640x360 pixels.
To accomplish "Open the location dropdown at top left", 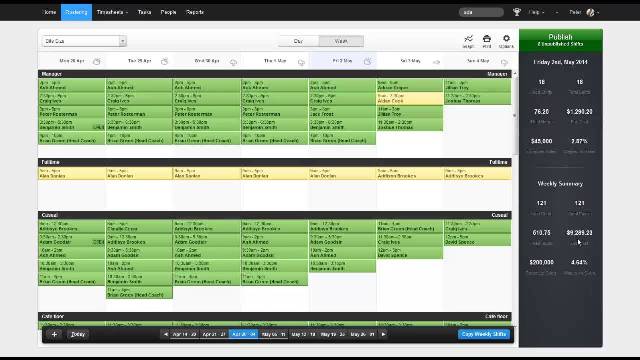I will click(x=84, y=41).
